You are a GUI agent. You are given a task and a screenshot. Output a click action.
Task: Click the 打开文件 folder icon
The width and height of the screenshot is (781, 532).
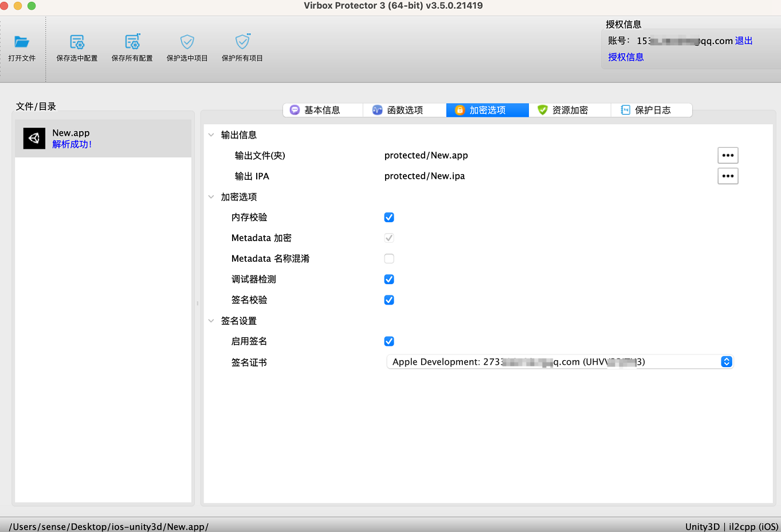coord(22,42)
